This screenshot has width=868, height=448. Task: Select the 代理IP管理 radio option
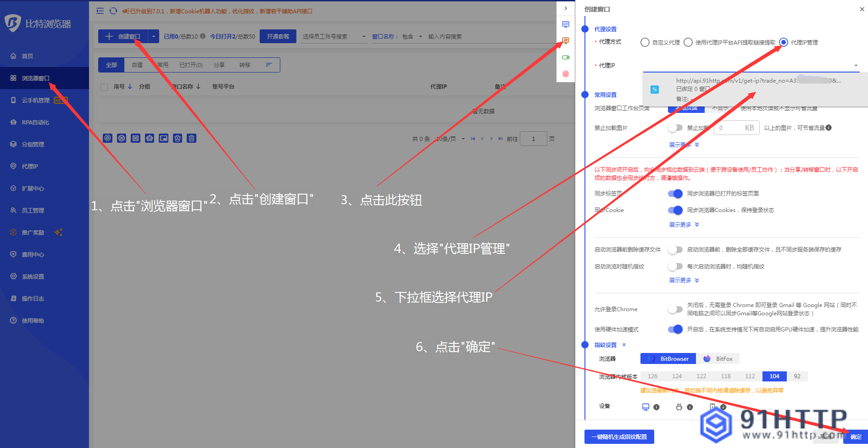(x=784, y=42)
